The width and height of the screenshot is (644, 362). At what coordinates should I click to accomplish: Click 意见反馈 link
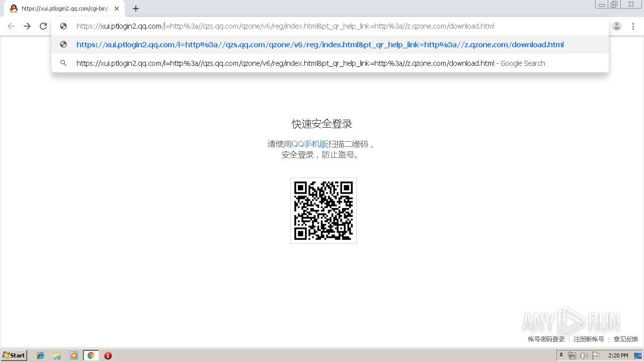[626, 339]
